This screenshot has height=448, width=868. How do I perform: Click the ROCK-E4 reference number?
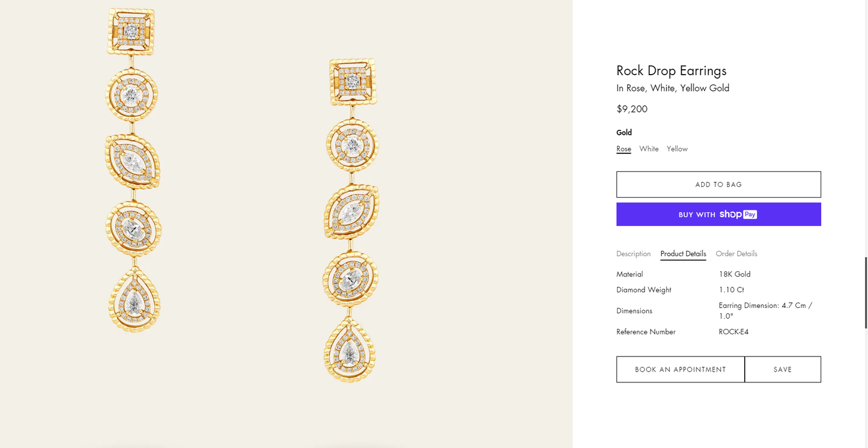click(x=733, y=332)
